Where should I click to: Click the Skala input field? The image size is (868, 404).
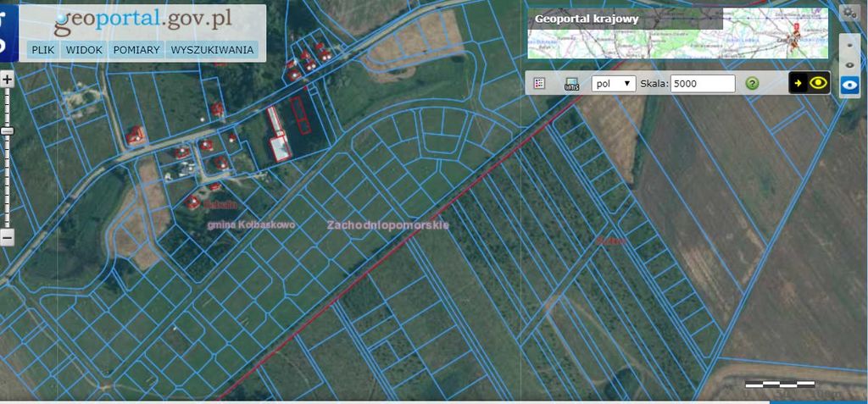point(703,83)
